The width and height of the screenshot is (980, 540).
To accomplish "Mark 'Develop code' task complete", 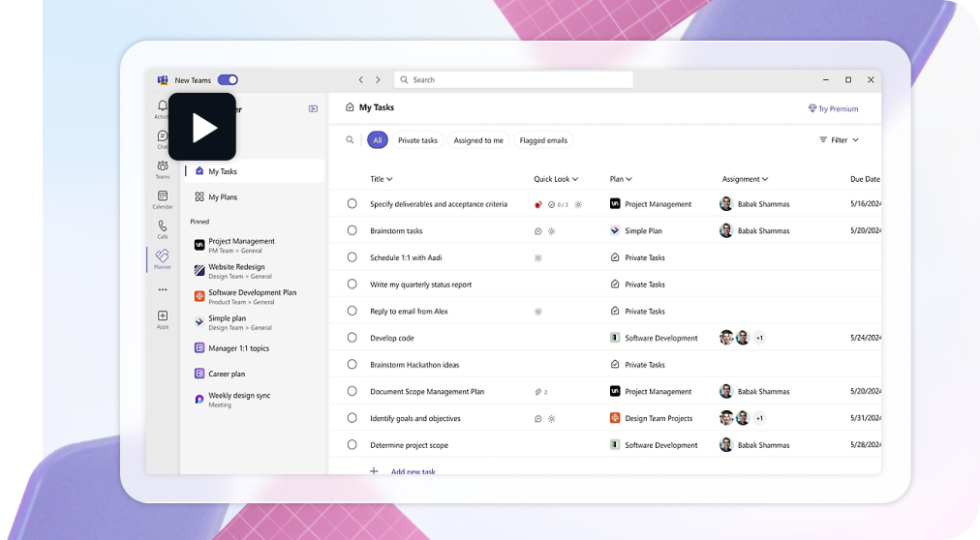I will tap(352, 338).
